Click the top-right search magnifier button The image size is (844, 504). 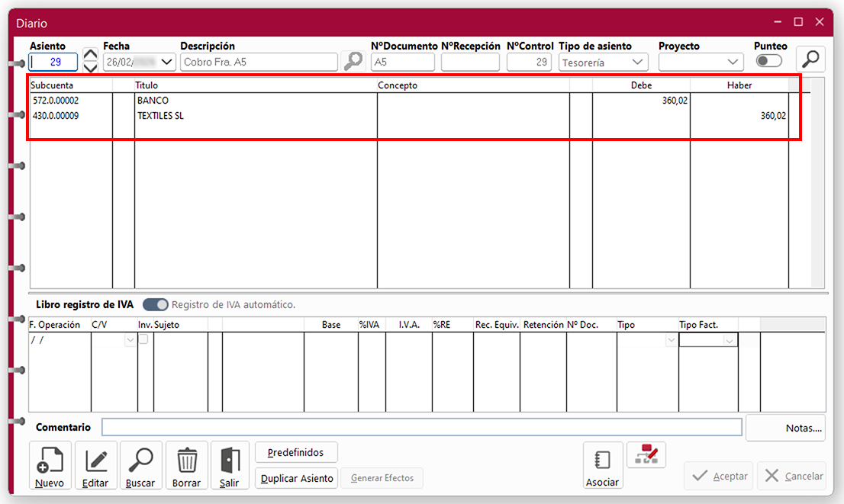(x=810, y=59)
